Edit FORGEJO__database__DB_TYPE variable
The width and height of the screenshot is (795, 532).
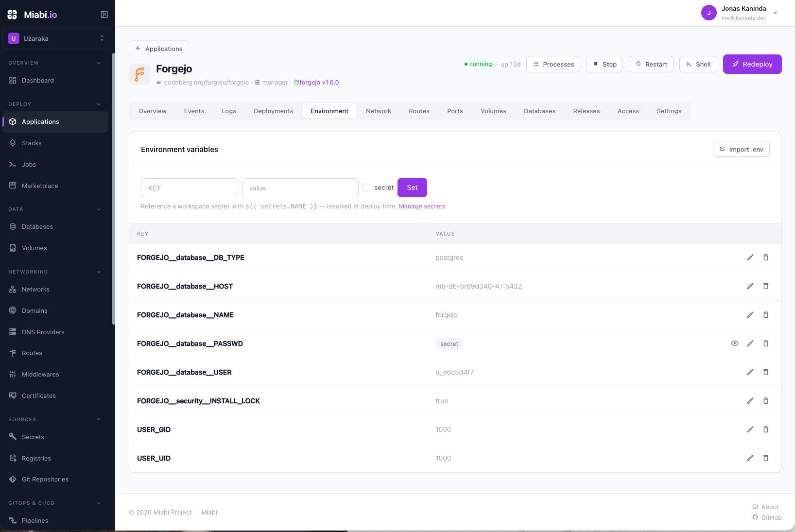coord(750,257)
